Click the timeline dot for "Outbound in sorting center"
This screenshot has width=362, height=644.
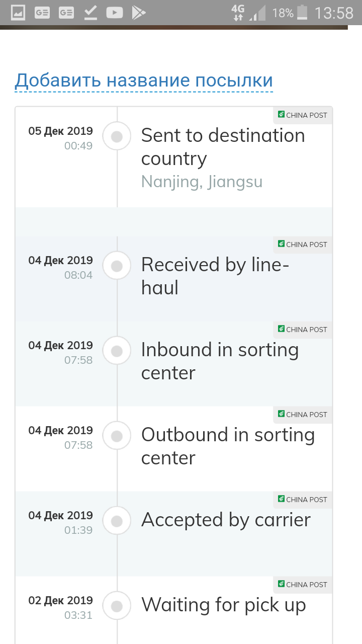(x=117, y=436)
